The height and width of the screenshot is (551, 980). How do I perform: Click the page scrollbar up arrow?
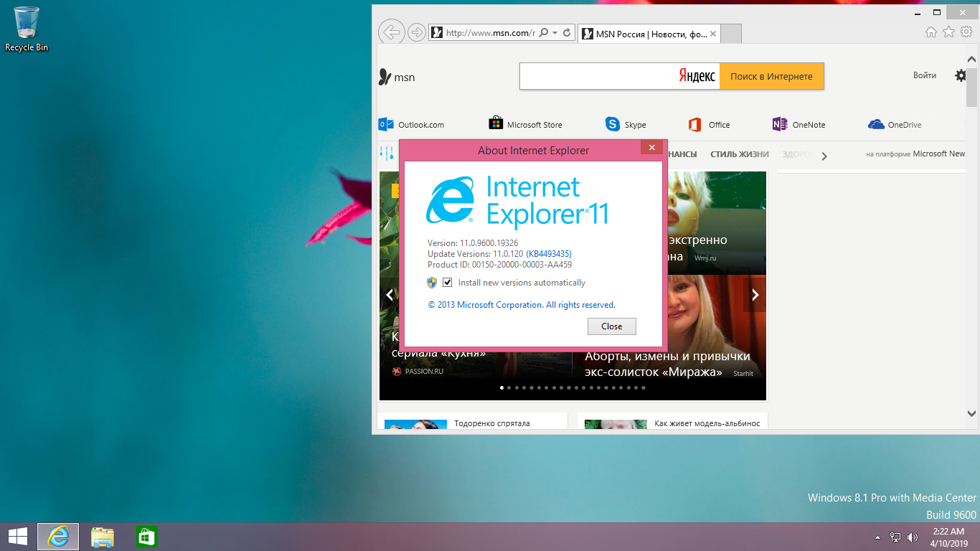tap(972, 59)
